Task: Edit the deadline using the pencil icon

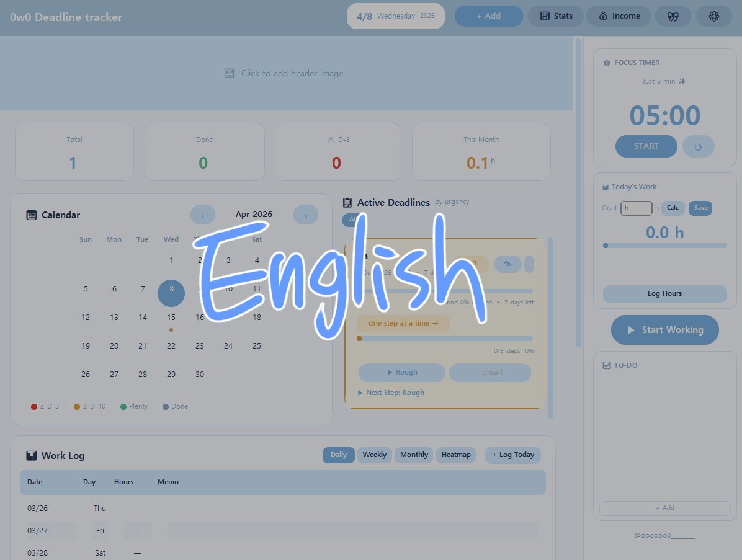Action: click(507, 264)
